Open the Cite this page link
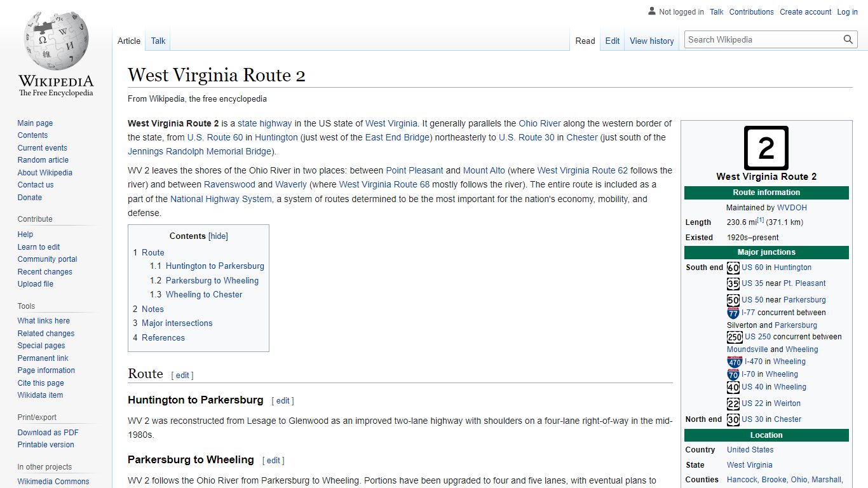The width and height of the screenshot is (868, 488). pyautogui.click(x=41, y=383)
